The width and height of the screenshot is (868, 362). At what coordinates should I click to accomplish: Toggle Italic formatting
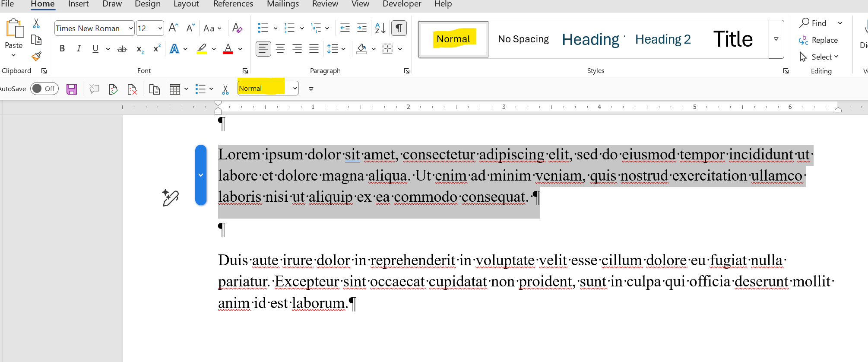(x=79, y=49)
